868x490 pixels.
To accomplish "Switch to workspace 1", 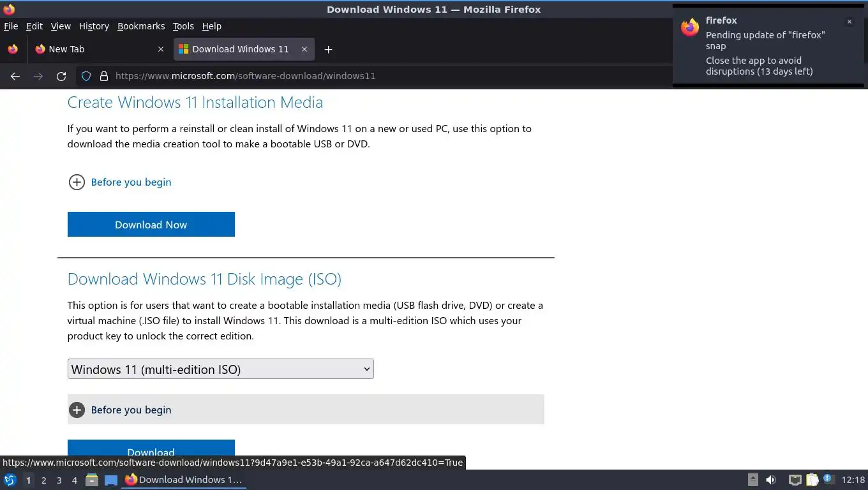I will tap(28, 480).
